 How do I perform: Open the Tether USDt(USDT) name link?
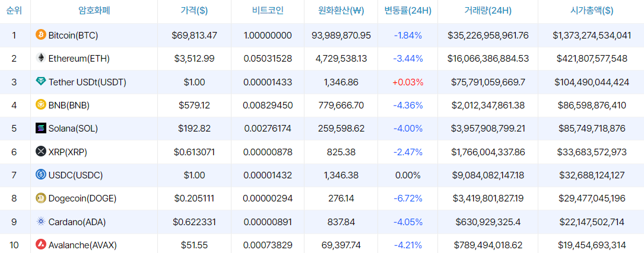click(87, 82)
